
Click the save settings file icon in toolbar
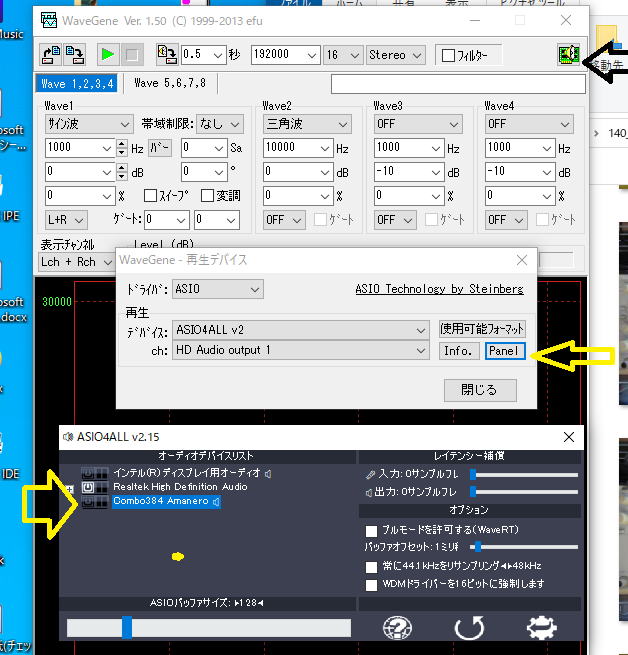74,54
